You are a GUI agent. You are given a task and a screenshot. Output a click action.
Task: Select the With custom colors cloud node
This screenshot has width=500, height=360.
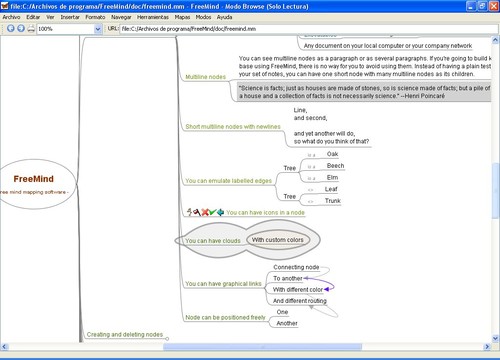point(278,240)
